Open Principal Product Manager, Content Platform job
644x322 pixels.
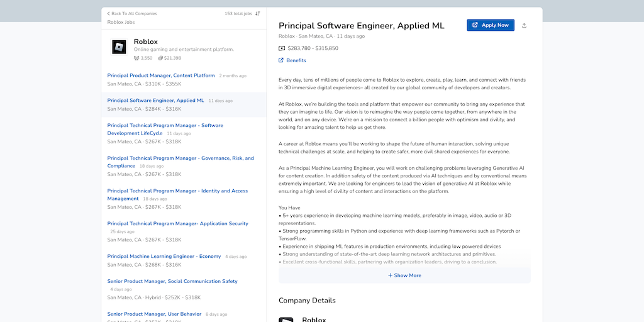tap(161, 75)
